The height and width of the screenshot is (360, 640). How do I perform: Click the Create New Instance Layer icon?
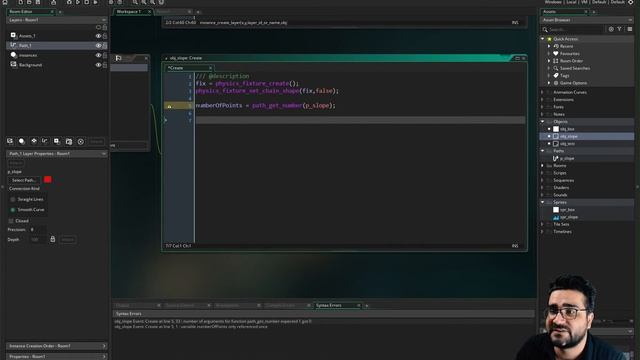(22, 141)
